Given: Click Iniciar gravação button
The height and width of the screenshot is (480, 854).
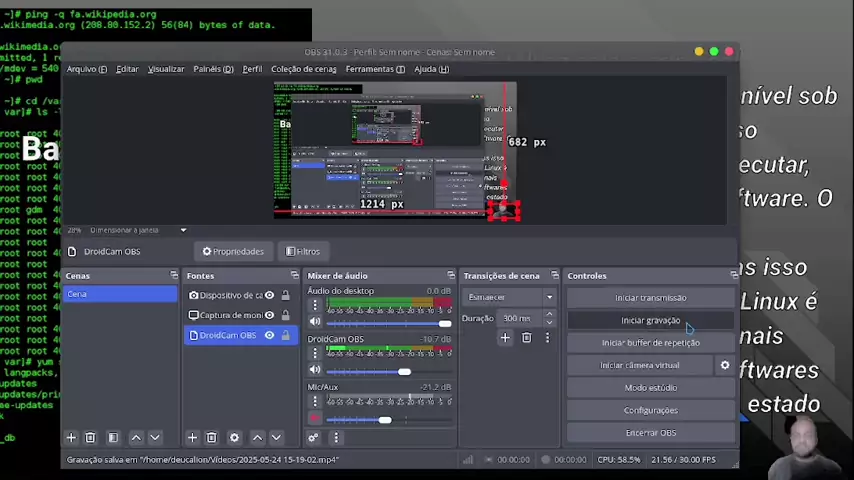Looking at the screenshot, I should click(651, 320).
